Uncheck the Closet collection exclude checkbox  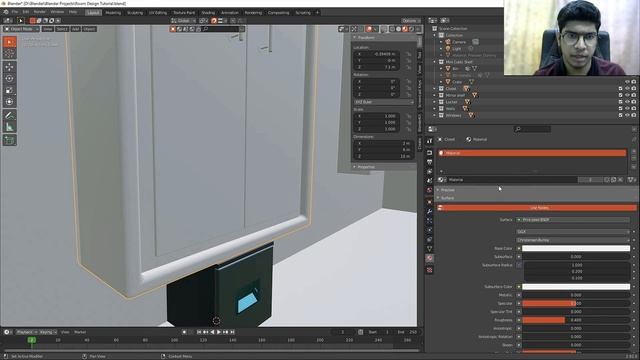(x=620, y=88)
